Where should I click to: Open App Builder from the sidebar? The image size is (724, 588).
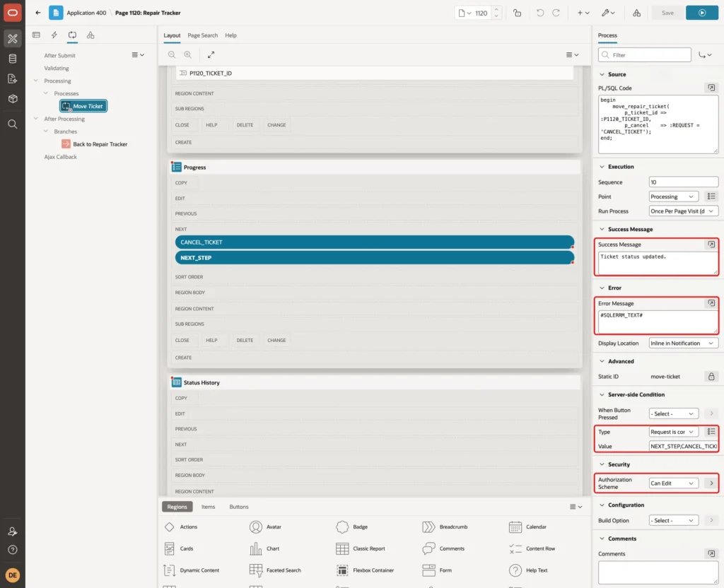[x=13, y=38]
